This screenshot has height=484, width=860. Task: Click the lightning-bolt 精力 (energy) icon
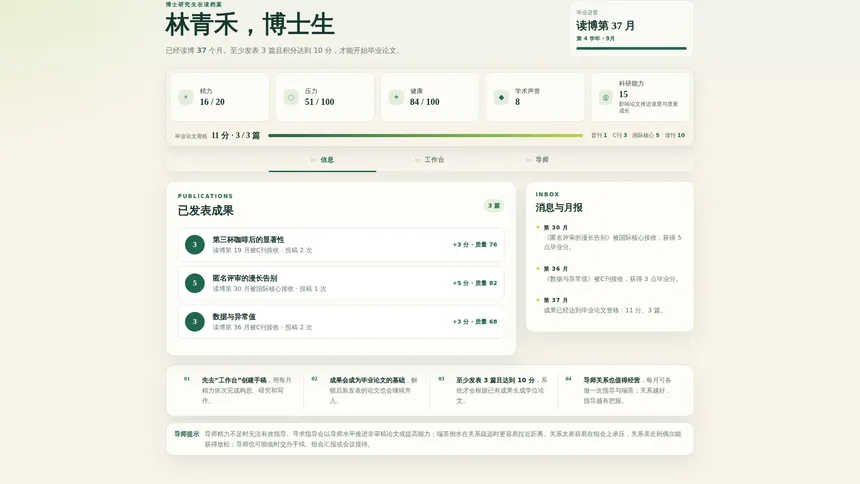pos(185,97)
